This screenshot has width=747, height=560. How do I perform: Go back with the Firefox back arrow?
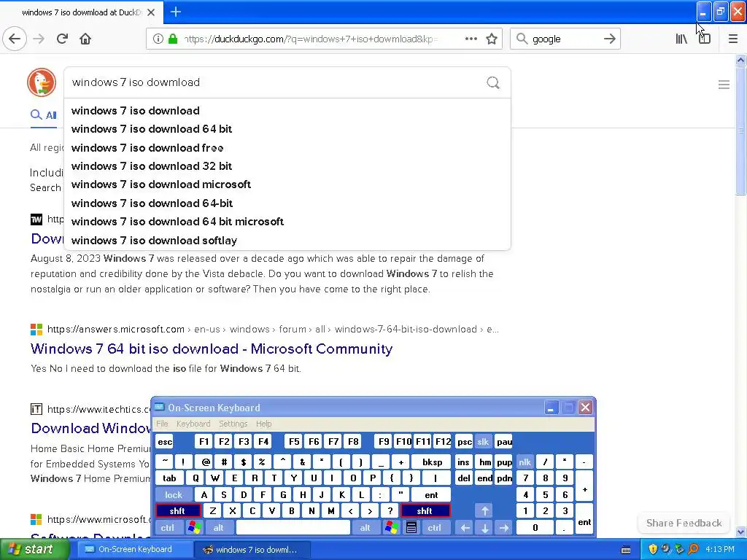(15, 39)
